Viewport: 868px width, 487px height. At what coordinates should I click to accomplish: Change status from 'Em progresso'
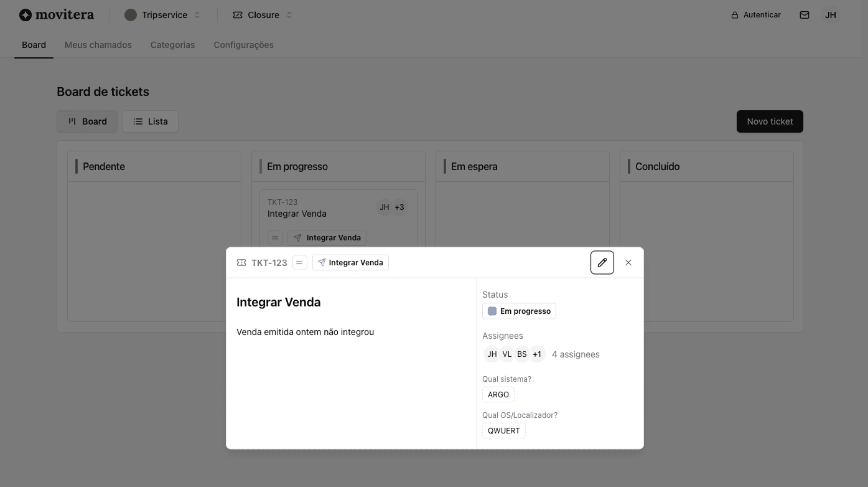(519, 311)
